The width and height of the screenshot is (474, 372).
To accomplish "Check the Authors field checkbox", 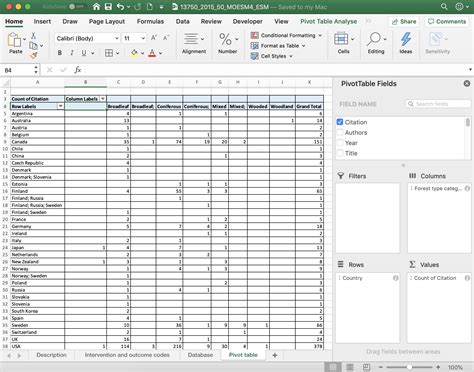I will (x=340, y=132).
